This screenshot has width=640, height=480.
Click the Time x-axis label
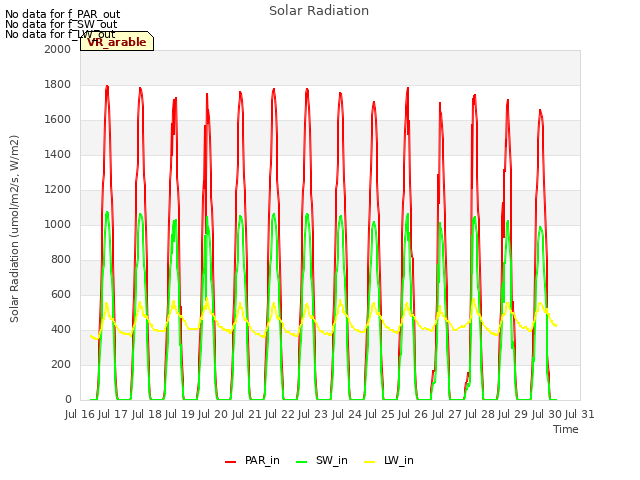click(565, 429)
